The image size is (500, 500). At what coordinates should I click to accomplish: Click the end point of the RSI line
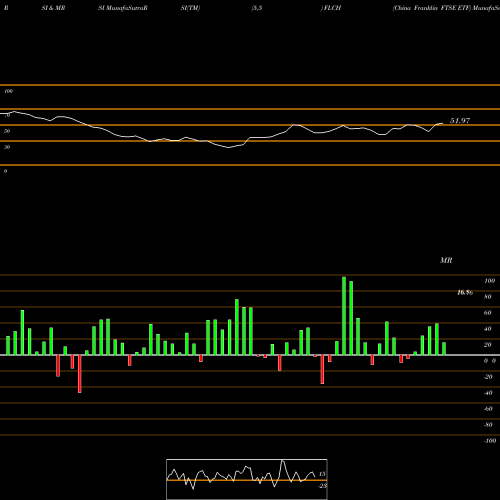[443, 123]
